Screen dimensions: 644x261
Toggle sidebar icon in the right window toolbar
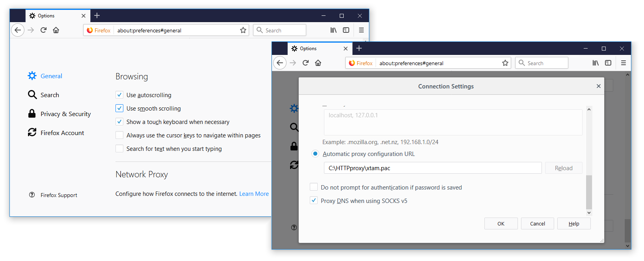tap(608, 63)
